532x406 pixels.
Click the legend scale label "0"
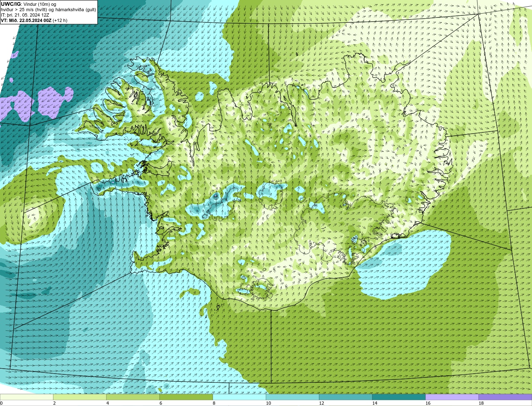(x=2, y=403)
